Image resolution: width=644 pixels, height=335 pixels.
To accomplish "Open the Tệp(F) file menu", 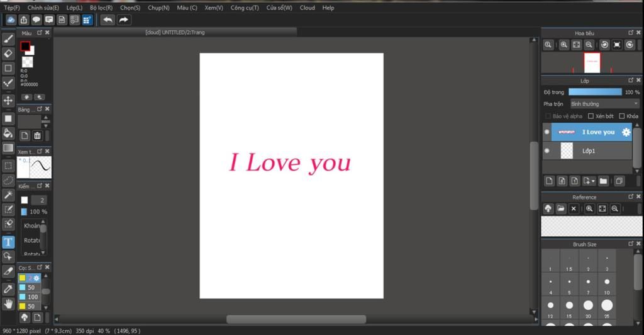I will [x=12, y=8].
